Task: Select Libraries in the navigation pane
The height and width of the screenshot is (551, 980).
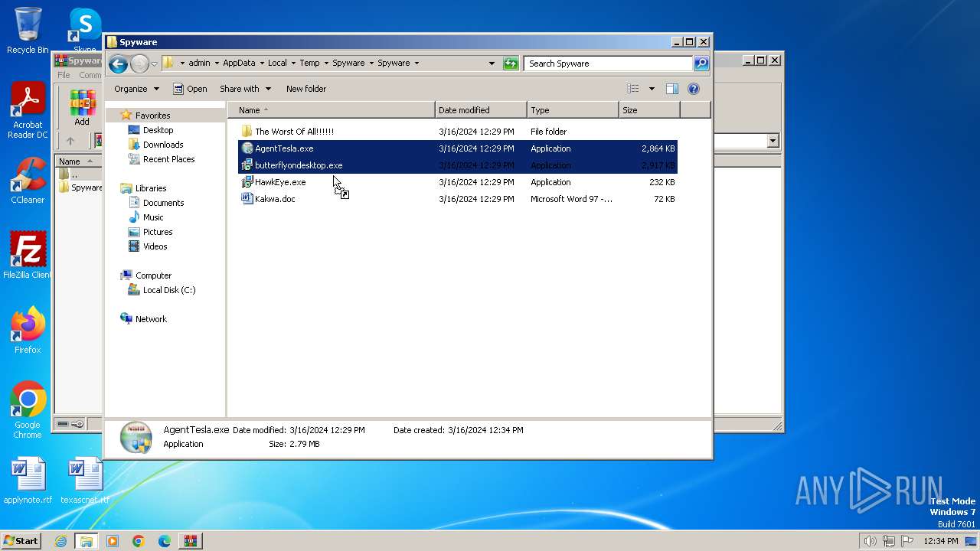Action: (144, 188)
